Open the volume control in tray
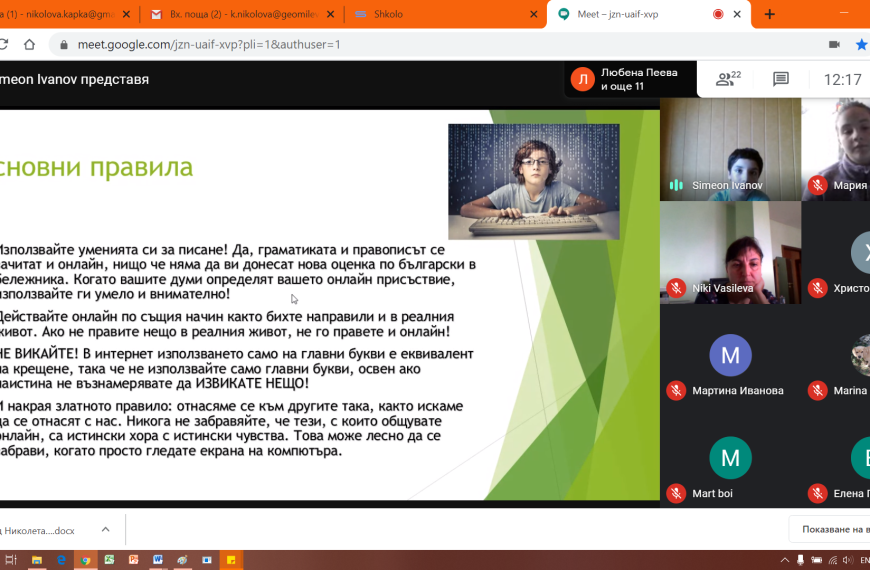 point(848,560)
